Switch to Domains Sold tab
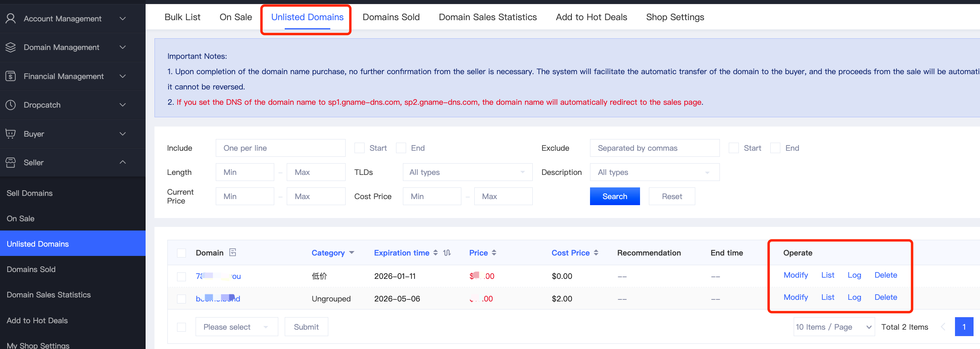980x349 pixels. pos(391,17)
